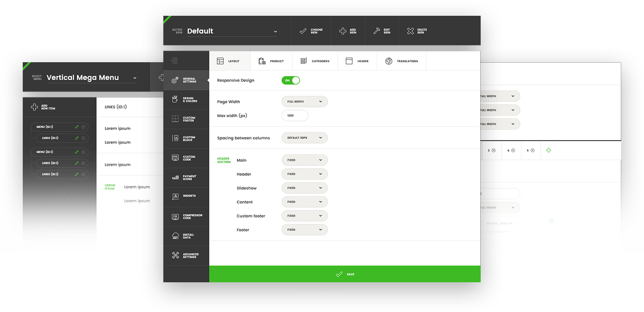
Task: Click the Max width input field
Action: pos(295,116)
